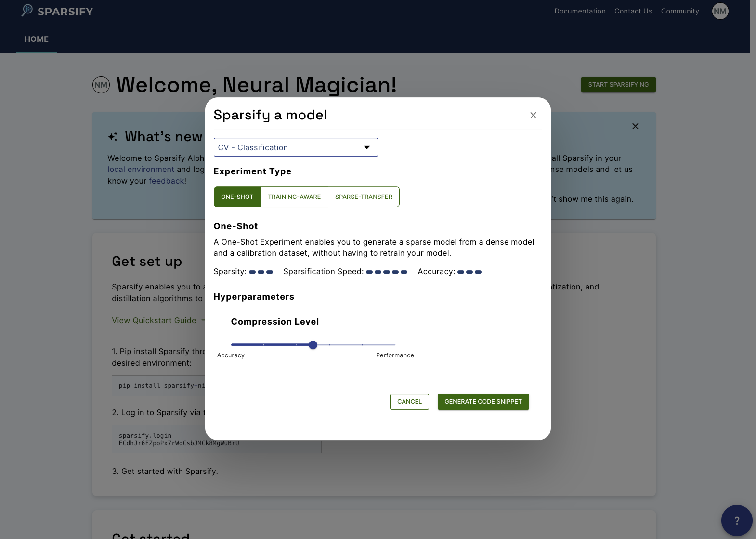
Task: Select the Sparse-Transfer experiment type
Action: (x=364, y=197)
